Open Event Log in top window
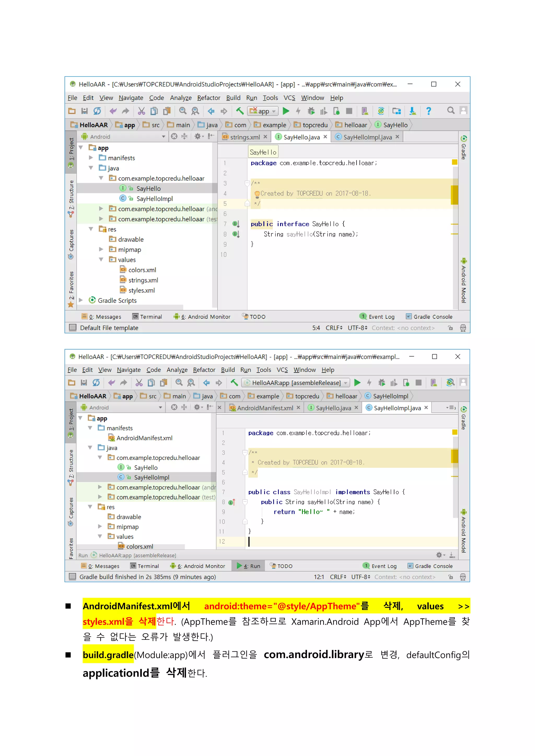535x756 pixels. click(x=377, y=316)
